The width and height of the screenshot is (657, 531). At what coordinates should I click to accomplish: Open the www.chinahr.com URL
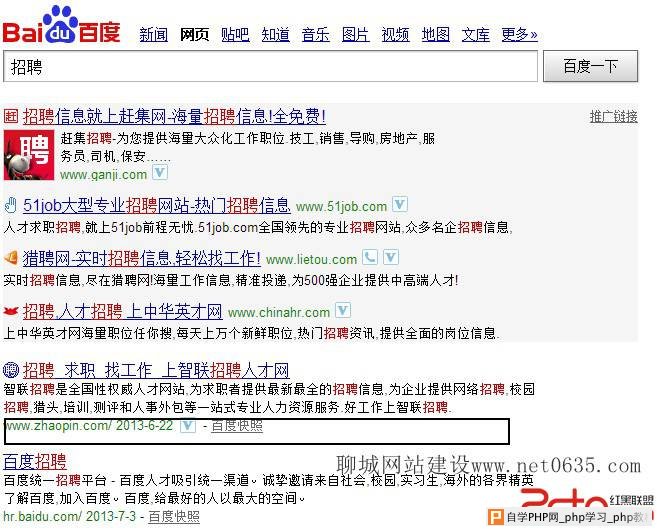279,313
